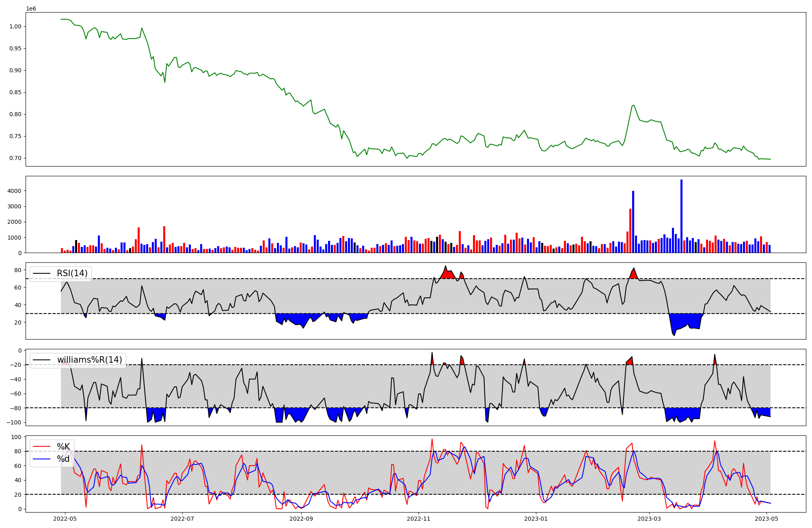Image resolution: width=812 pixels, height=528 pixels.
Task: Click the 2023-01 x-axis date label
Action: [536, 519]
